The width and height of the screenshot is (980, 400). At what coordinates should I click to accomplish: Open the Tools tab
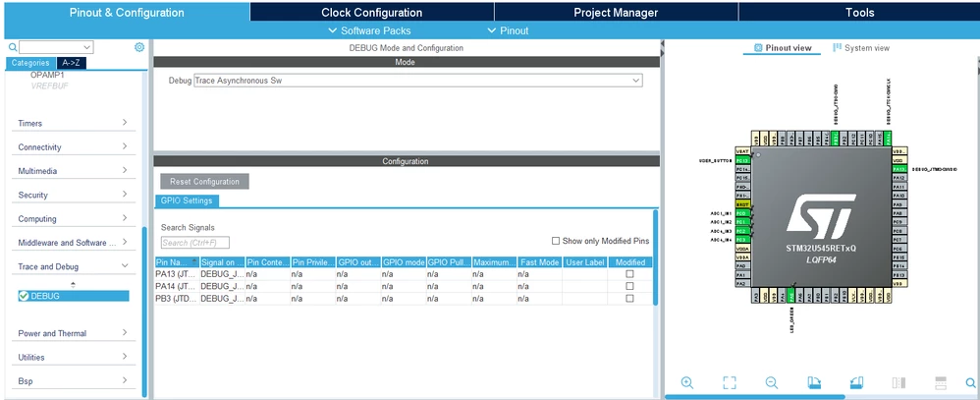pyautogui.click(x=859, y=12)
